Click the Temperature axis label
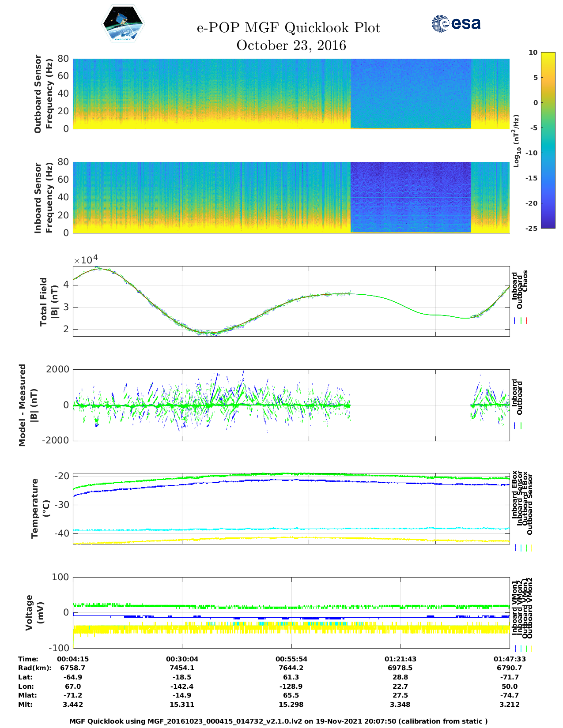The image size is (563, 728). [40, 508]
